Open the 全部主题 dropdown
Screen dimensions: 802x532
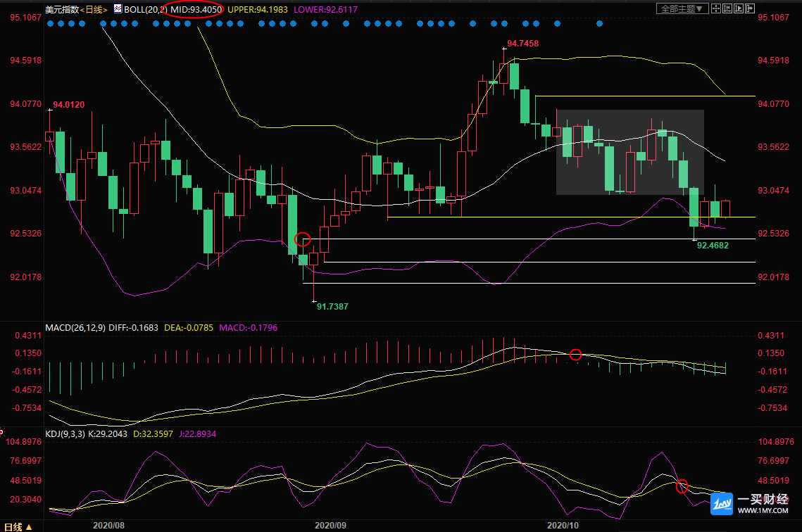682,8
